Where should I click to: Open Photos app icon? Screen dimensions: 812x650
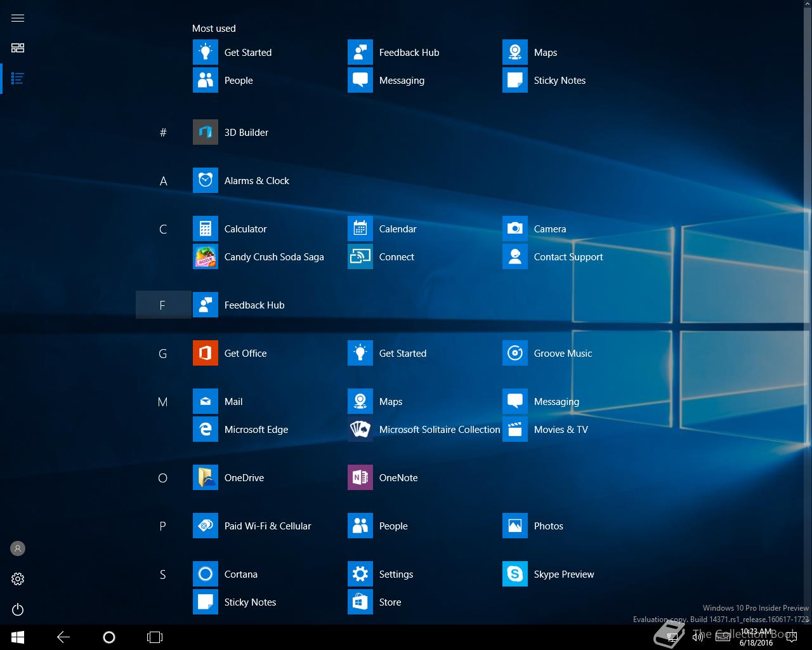pyautogui.click(x=515, y=526)
